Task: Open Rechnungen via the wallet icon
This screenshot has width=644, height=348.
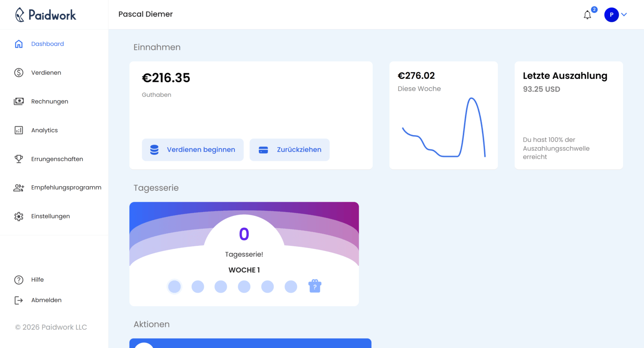Action: pos(18,101)
